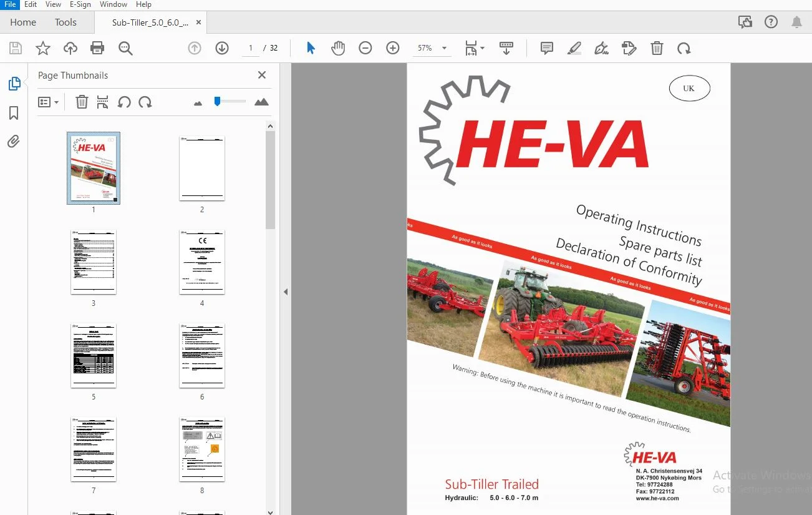Open the Attachments paperclip panel
Viewport: 812px width, 515px height.
coord(14,142)
